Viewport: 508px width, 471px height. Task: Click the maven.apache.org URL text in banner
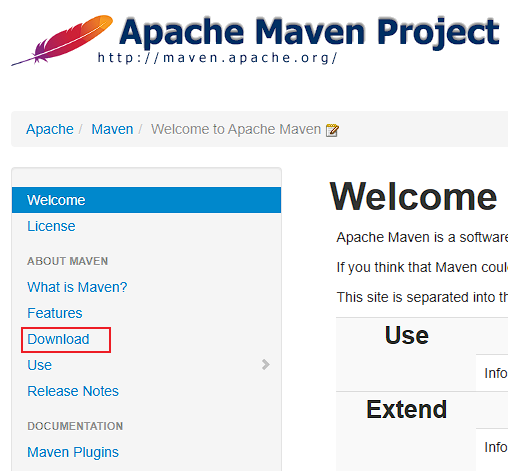click(218, 58)
